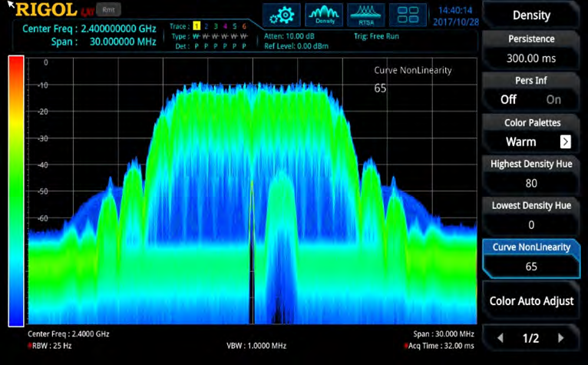Screen dimensions: 588x365
Task: Click the Ref Level: 0.00 dBm readout
Action: [x=296, y=46]
